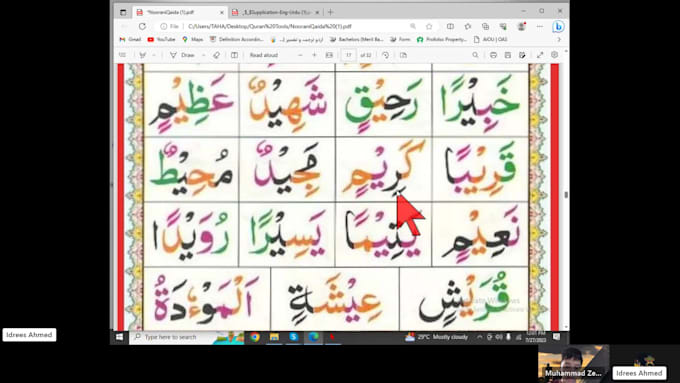The width and height of the screenshot is (680, 383).
Task: Search within the PDF
Action: [x=475, y=55]
